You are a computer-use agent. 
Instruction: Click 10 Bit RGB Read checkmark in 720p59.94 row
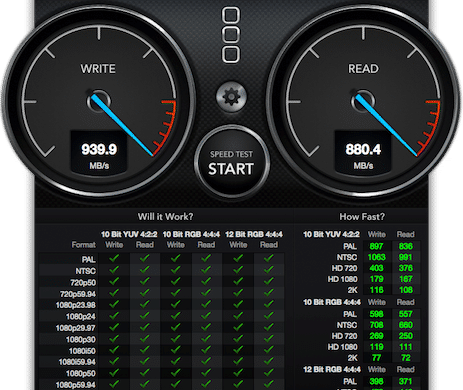[206, 293]
